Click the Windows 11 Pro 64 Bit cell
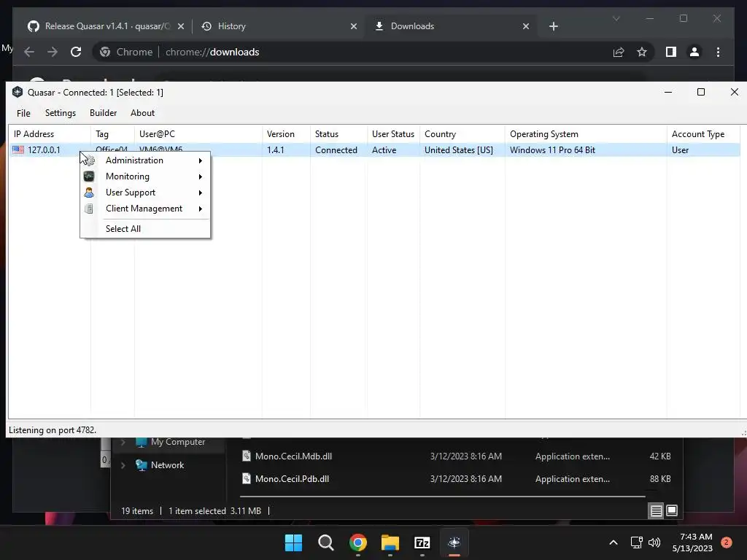The image size is (747, 560). [x=553, y=150]
